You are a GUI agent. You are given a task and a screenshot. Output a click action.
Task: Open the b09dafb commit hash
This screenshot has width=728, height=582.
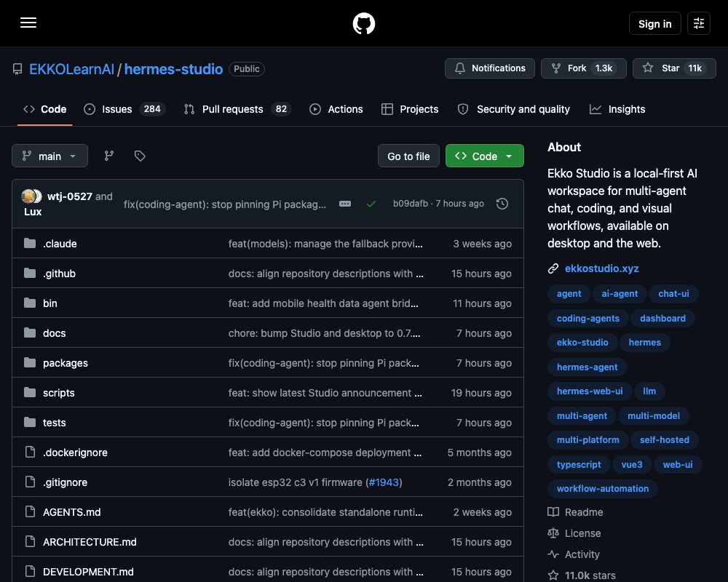(411, 203)
